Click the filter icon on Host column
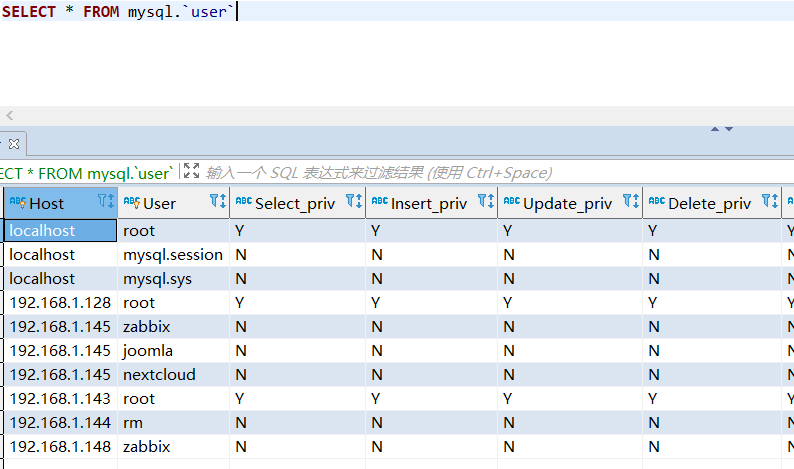The width and height of the screenshot is (794, 469). pos(105,202)
